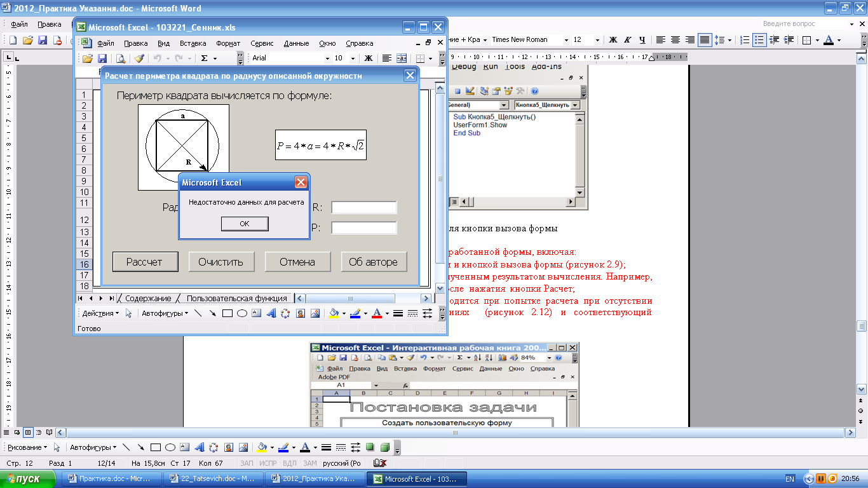
Task: Click the Word font color A swatch
Action: pos(829,39)
